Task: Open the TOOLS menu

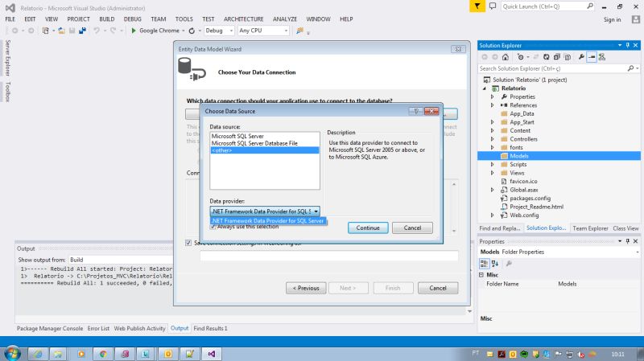Action: pos(184,19)
